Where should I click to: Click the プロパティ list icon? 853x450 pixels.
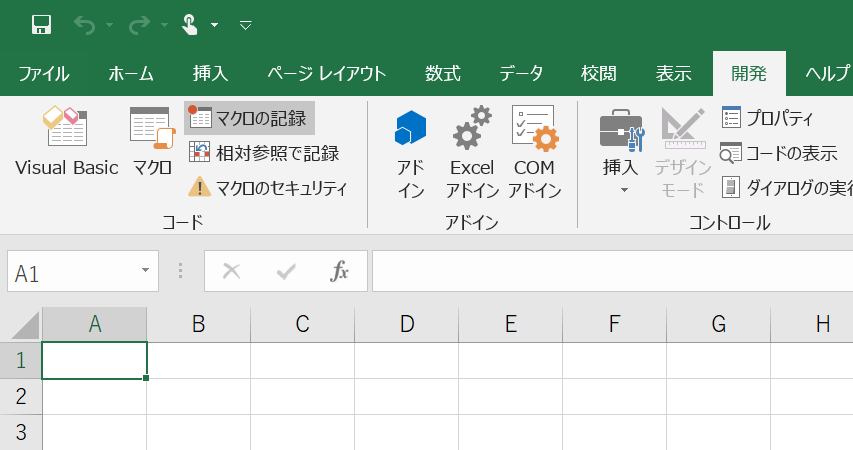pyautogui.click(x=731, y=118)
